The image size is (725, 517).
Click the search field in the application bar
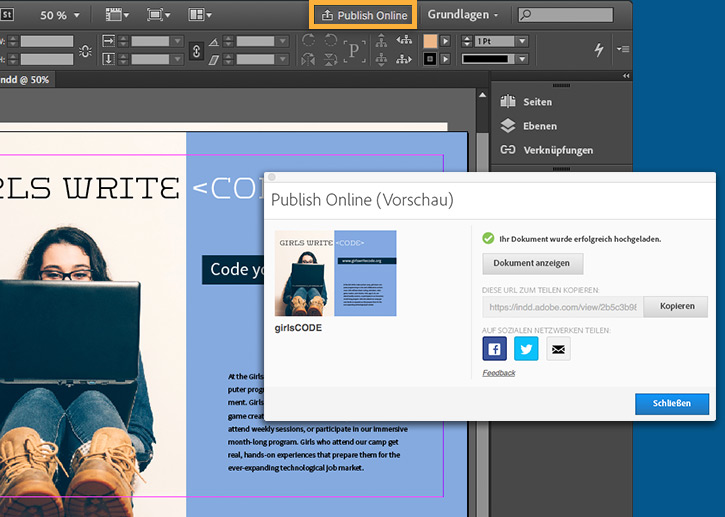pos(565,15)
